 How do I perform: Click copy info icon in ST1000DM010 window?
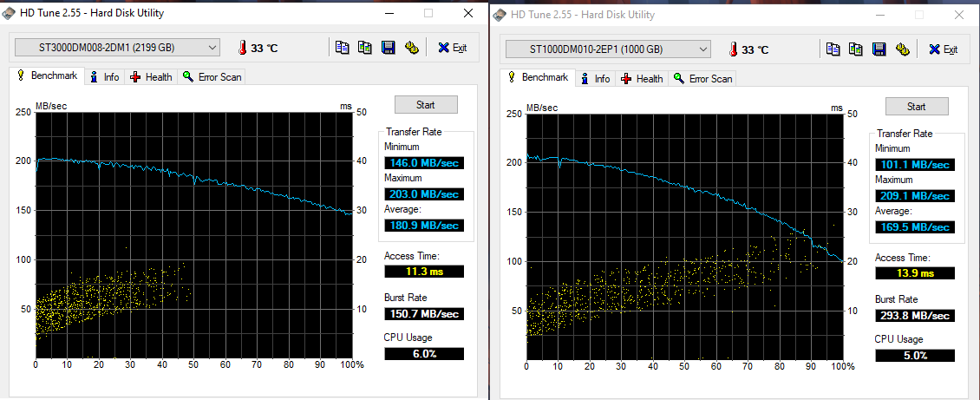[833, 49]
